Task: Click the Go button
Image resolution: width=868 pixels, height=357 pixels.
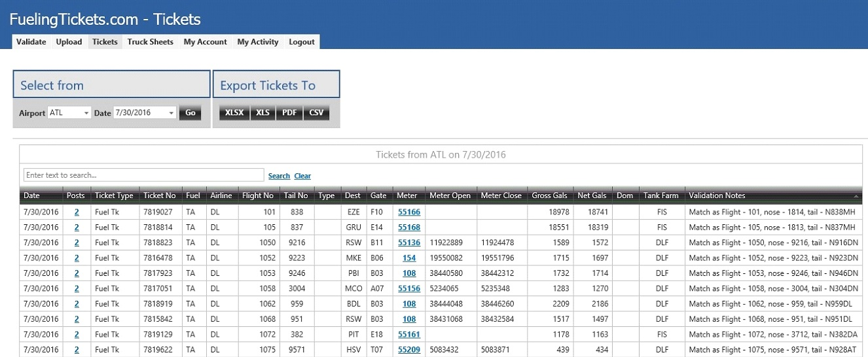Action: (x=190, y=112)
